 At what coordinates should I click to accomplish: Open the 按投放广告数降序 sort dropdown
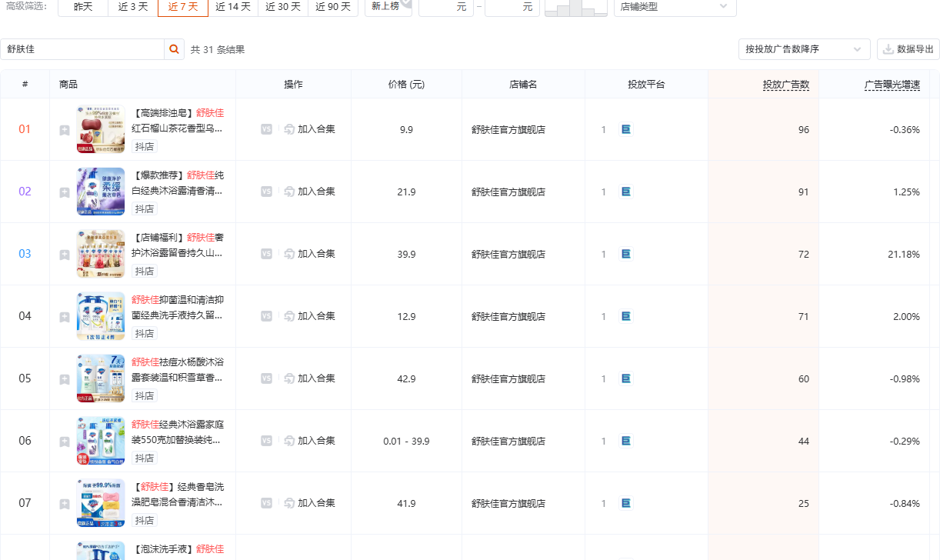point(804,49)
